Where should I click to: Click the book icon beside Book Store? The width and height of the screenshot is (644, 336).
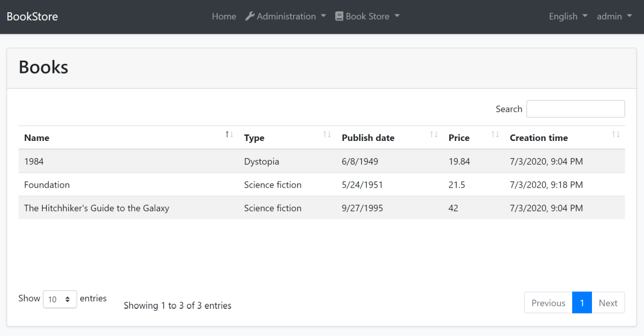click(339, 16)
